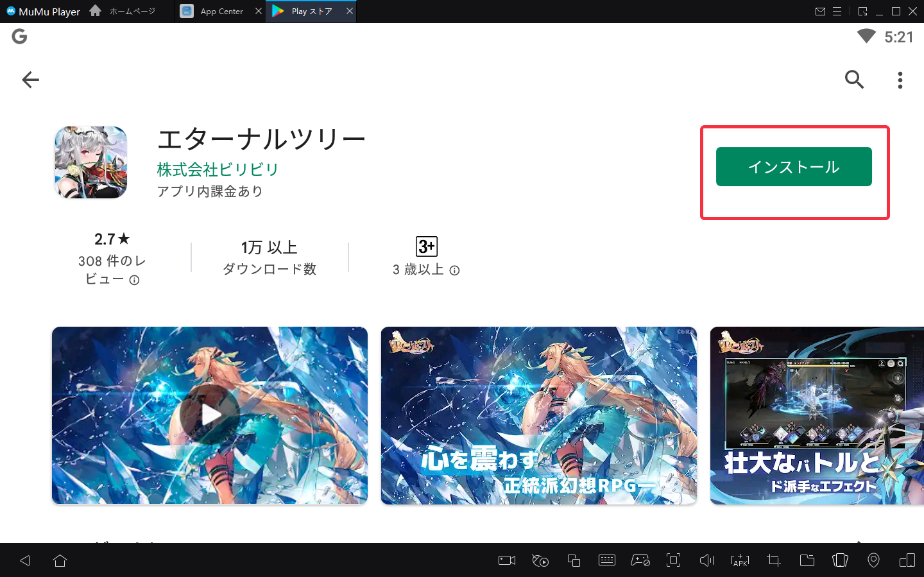Click the アプリ内課金あり text
924x577 pixels.
click(x=210, y=191)
